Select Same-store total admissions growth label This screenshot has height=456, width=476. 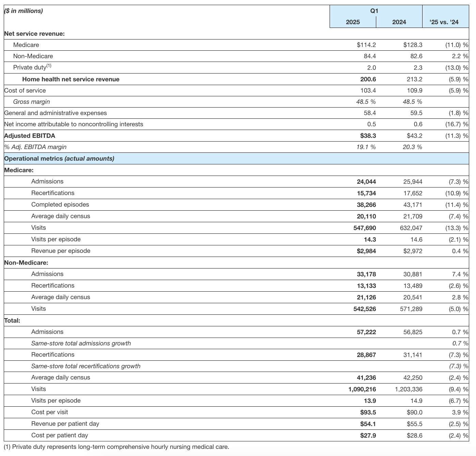[x=81, y=343]
